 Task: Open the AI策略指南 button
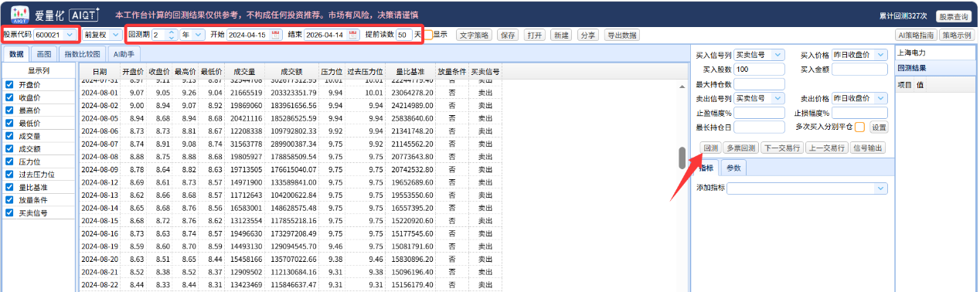[915, 35]
